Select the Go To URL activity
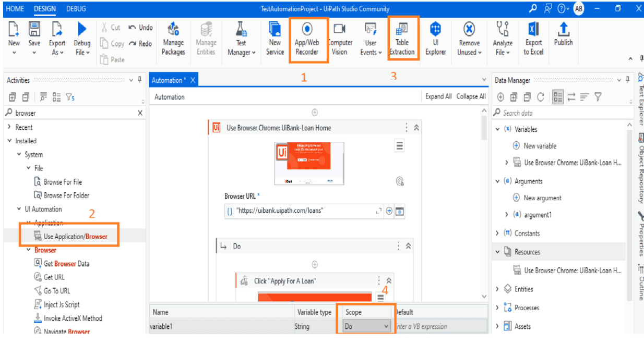This screenshot has width=644, height=344. pyautogui.click(x=52, y=290)
